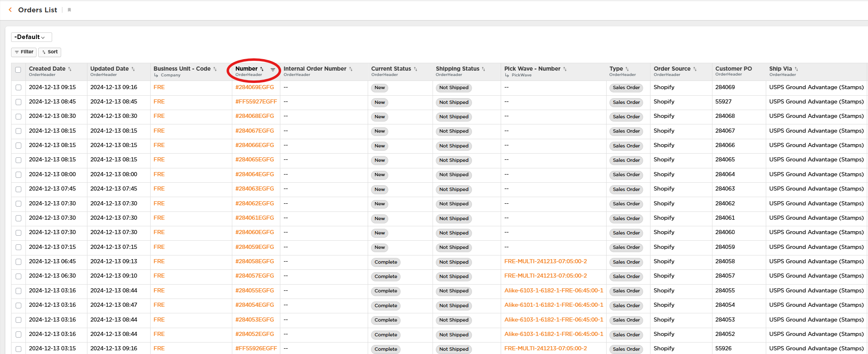Select checkbox for order #284058EGFG

(x=18, y=262)
